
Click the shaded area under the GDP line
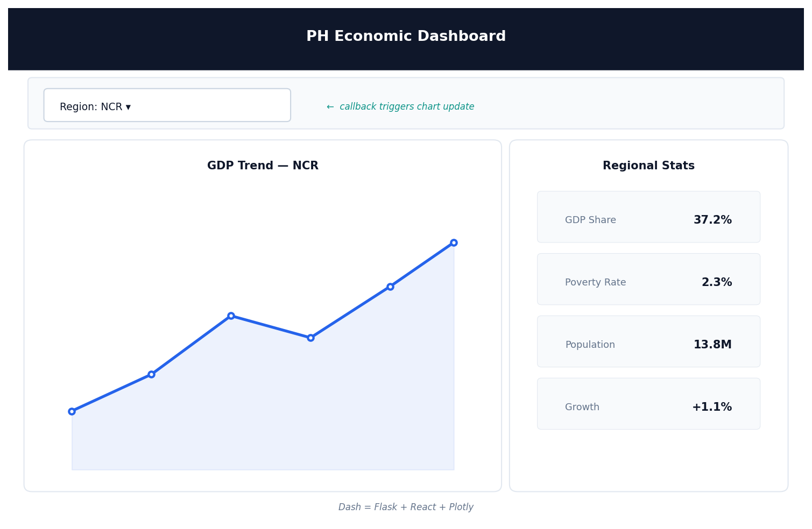click(x=263, y=430)
